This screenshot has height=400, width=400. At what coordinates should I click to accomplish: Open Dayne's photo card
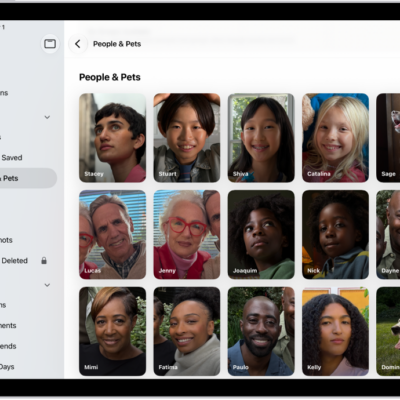click(388, 235)
